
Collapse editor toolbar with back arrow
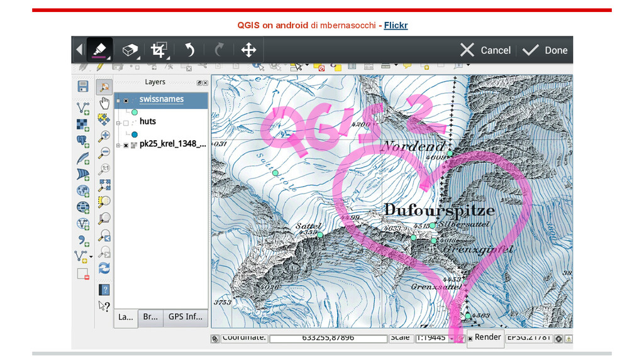80,50
